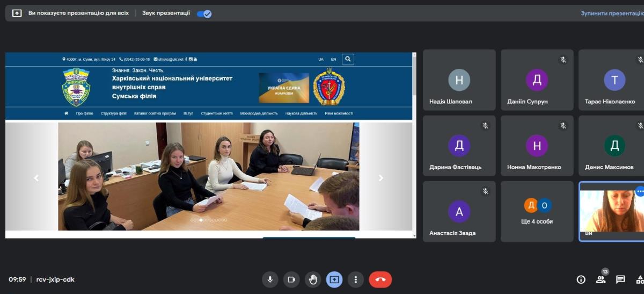
Task: Show the participants list
Action: [x=601, y=279]
